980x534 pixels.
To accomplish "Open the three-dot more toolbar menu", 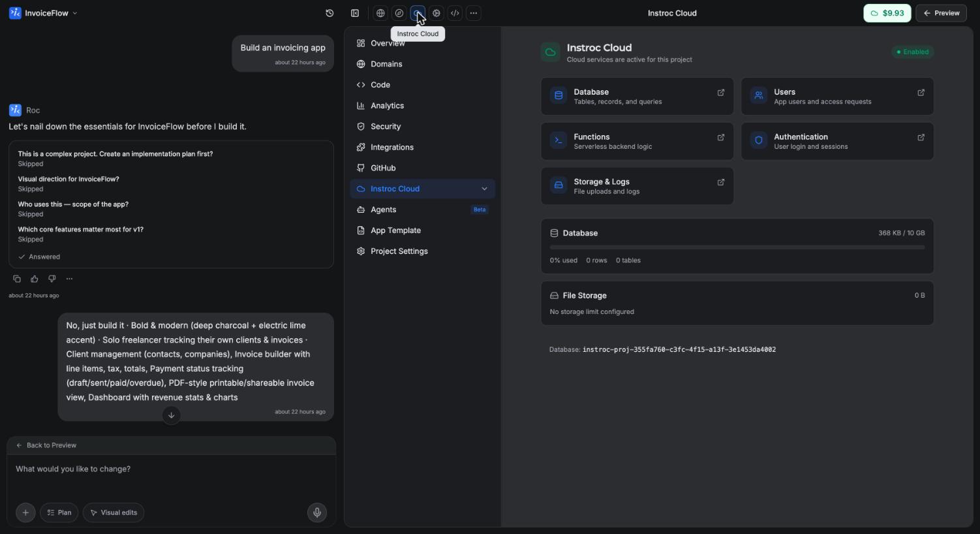I will (474, 13).
